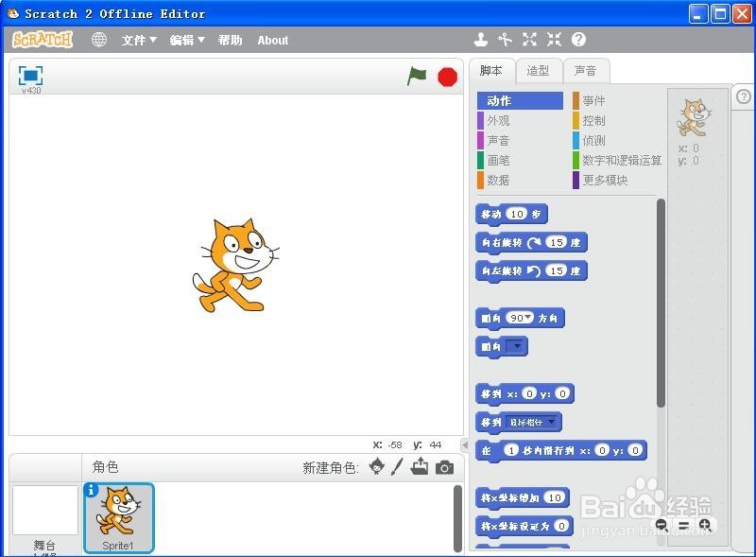Image resolution: width=756 pixels, height=557 pixels.
Task: Open the About menu item
Action: [x=273, y=40]
